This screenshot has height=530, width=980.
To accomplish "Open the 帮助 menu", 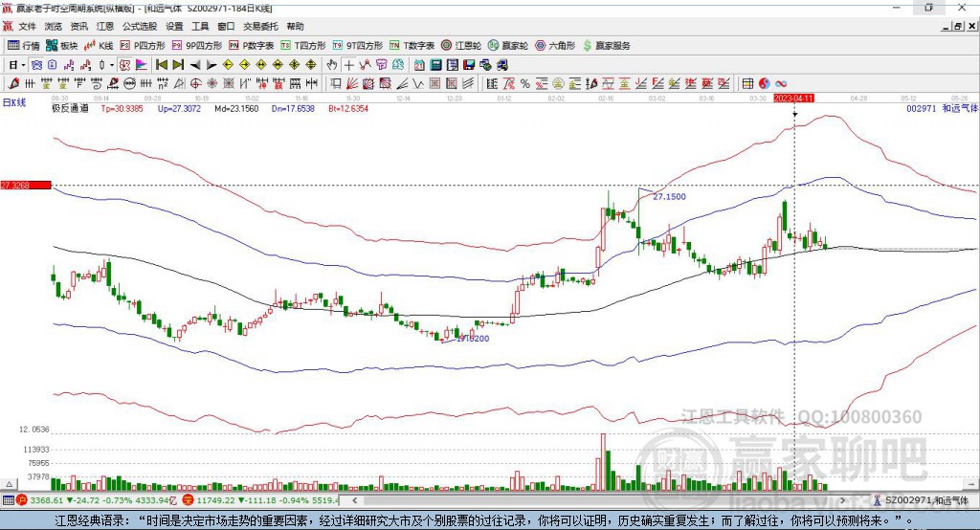I will (295, 26).
